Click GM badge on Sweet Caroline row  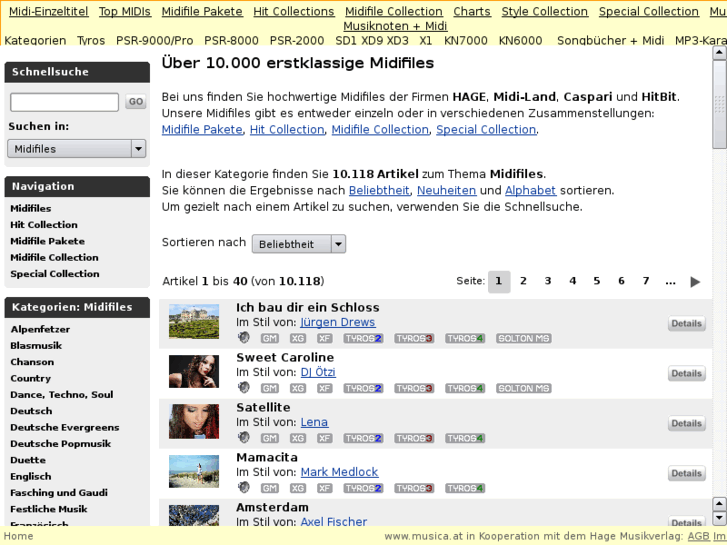point(270,388)
